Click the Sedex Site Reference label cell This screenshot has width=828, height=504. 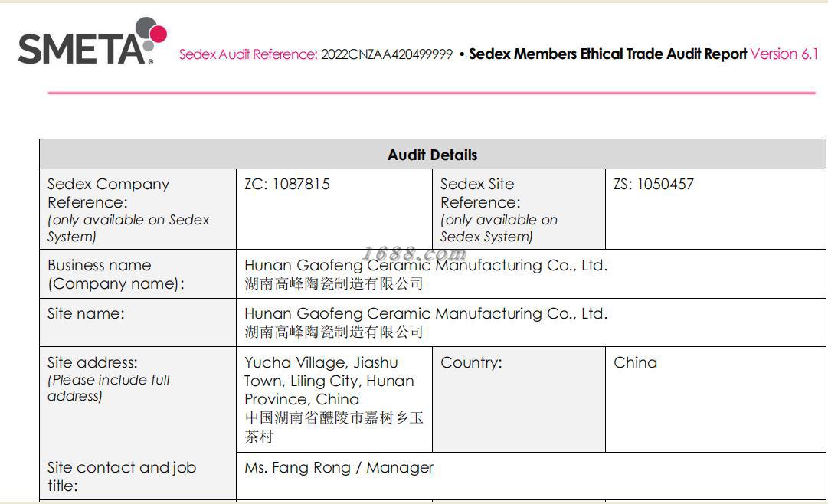click(519, 209)
